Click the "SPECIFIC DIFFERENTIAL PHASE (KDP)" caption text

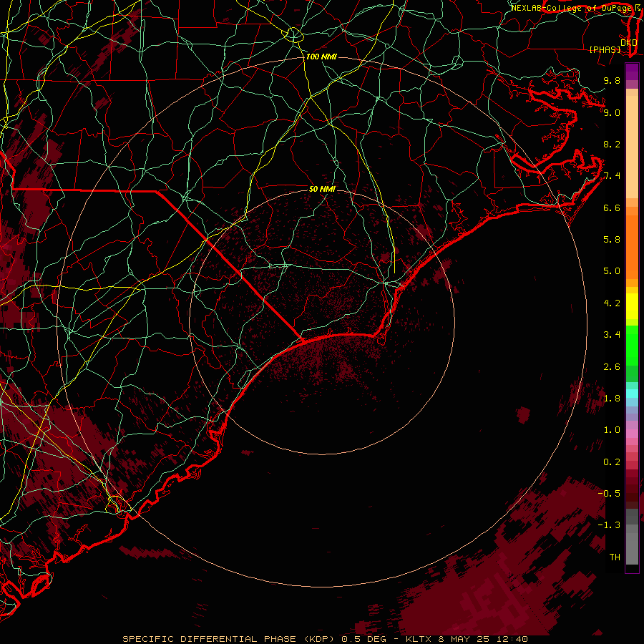[x=230, y=639]
